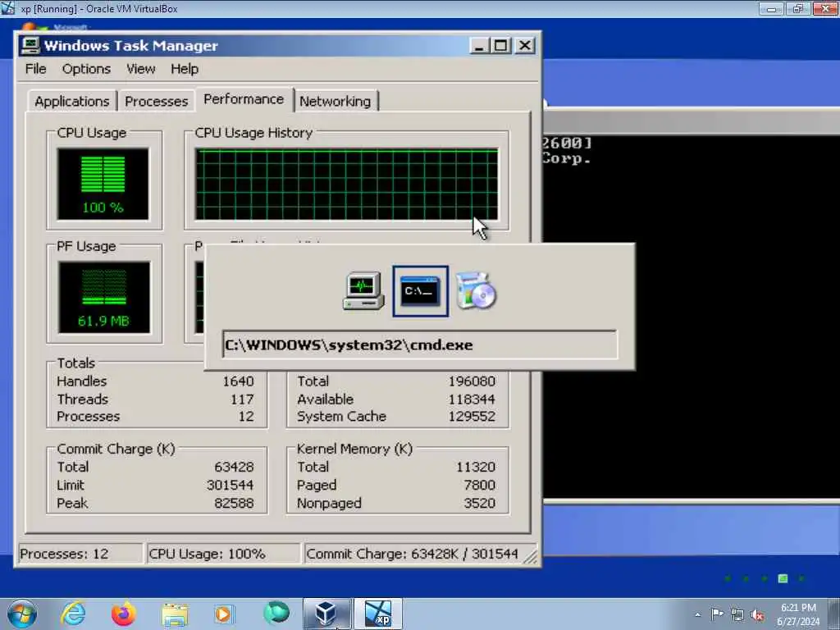Maximize the Task Manager window
Image resolution: width=840 pixels, height=630 pixels.
coord(501,46)
